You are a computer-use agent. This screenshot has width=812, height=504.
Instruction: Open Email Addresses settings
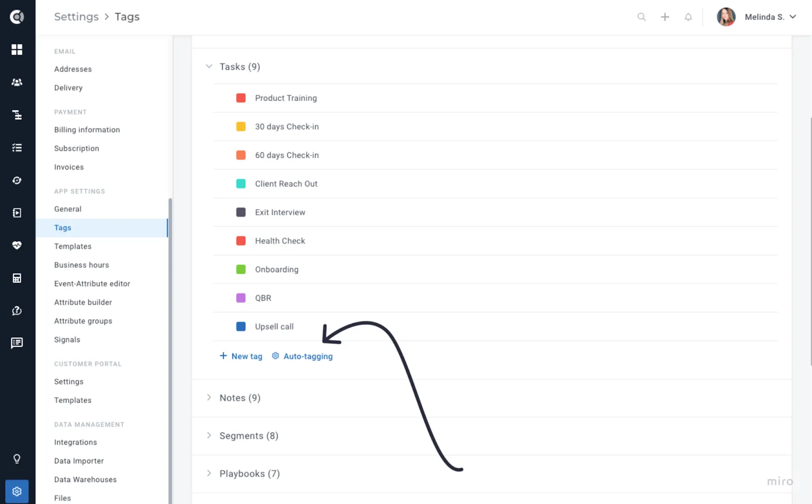73,69
